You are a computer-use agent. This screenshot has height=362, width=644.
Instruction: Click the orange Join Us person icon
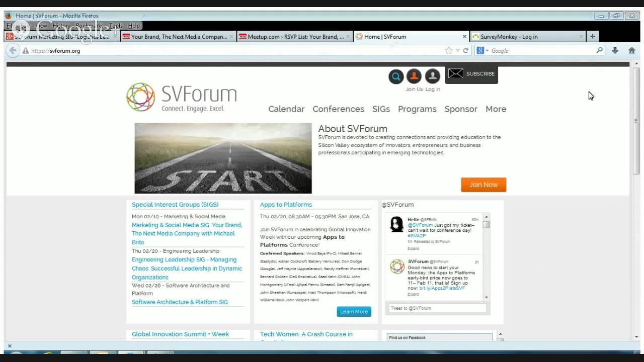(414, 76)
